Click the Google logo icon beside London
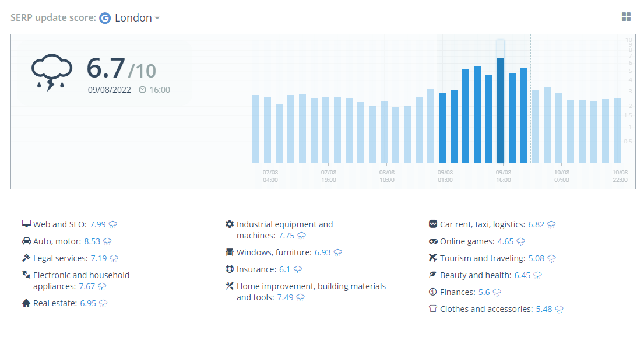This screenshot has height=337, width=644. 105,18
